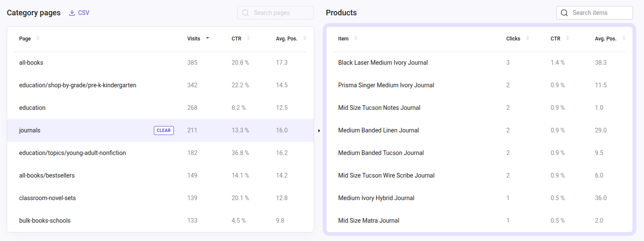The height and width of the screenshot is (241, 644).
Task: Click the CSV download icon
Action: tap(72, 13)
